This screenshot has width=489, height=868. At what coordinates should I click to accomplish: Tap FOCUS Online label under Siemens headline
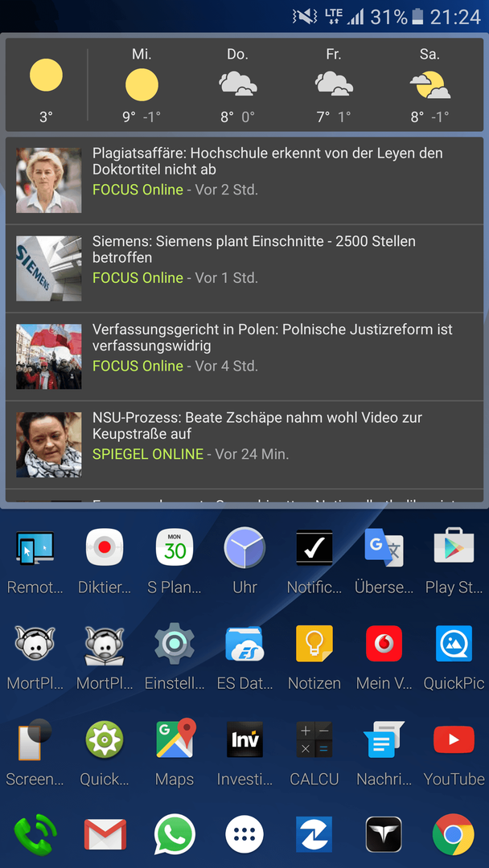tap(138, 277)
